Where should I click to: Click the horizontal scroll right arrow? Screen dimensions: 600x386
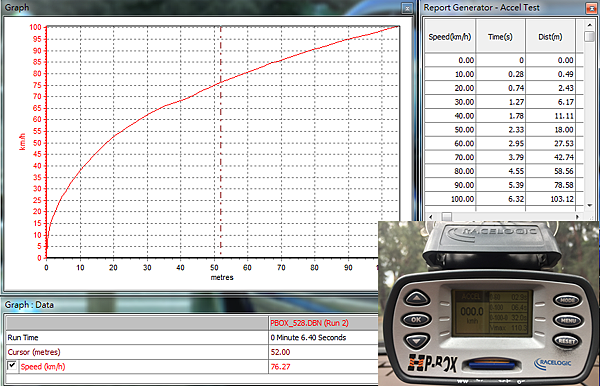(x=577, y=217)
